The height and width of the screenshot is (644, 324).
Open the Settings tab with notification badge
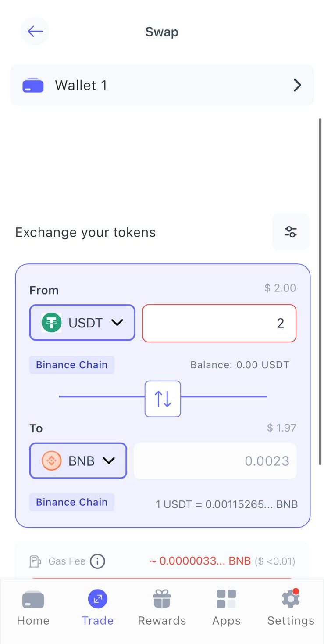tap(291, 608)
